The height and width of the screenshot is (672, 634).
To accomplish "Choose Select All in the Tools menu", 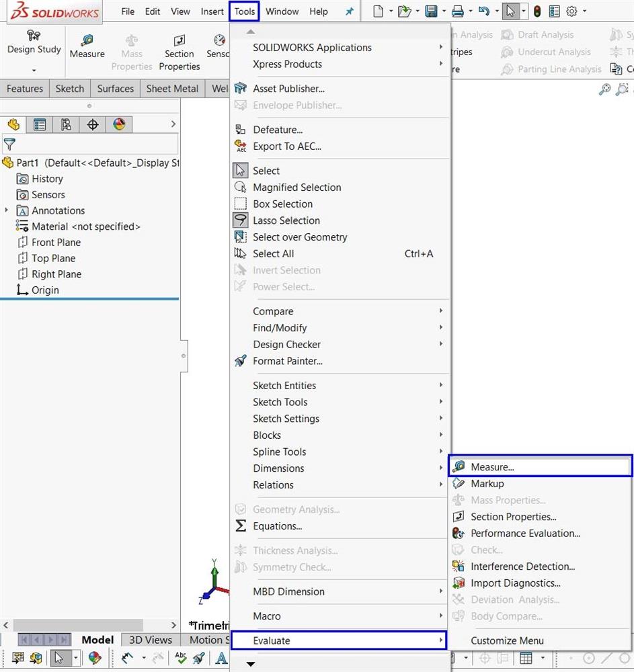I will click(x=342, y=254).
